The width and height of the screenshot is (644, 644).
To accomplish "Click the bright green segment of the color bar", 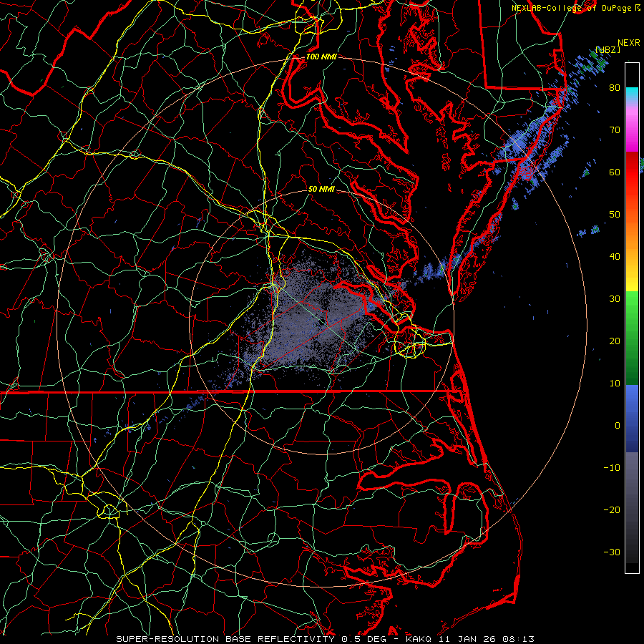I will click(x=632, y=304).
